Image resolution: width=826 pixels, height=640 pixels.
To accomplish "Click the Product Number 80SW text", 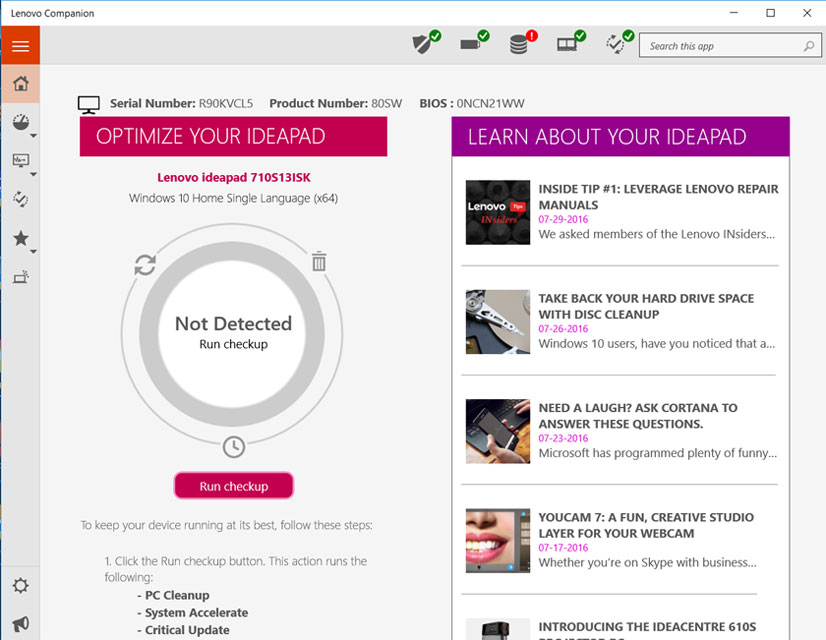I will tap(336, 103).
